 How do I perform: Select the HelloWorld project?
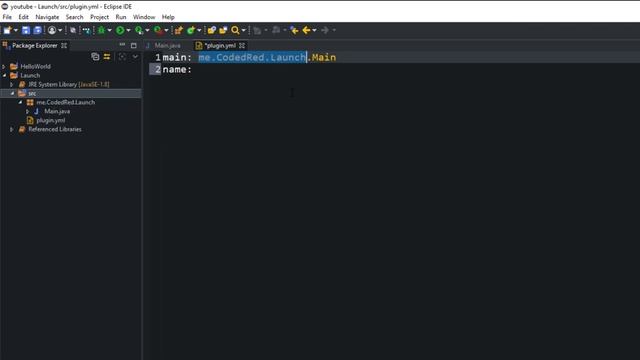35,67
